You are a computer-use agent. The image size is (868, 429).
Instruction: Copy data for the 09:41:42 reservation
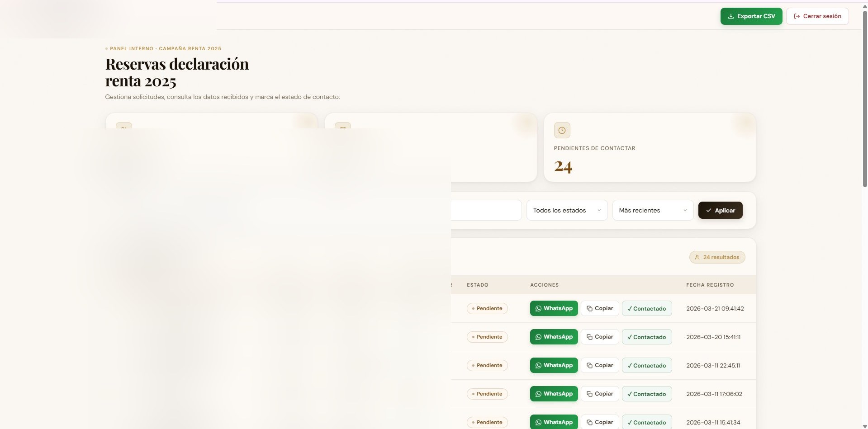pyautogui.click(x=600, y=308)
